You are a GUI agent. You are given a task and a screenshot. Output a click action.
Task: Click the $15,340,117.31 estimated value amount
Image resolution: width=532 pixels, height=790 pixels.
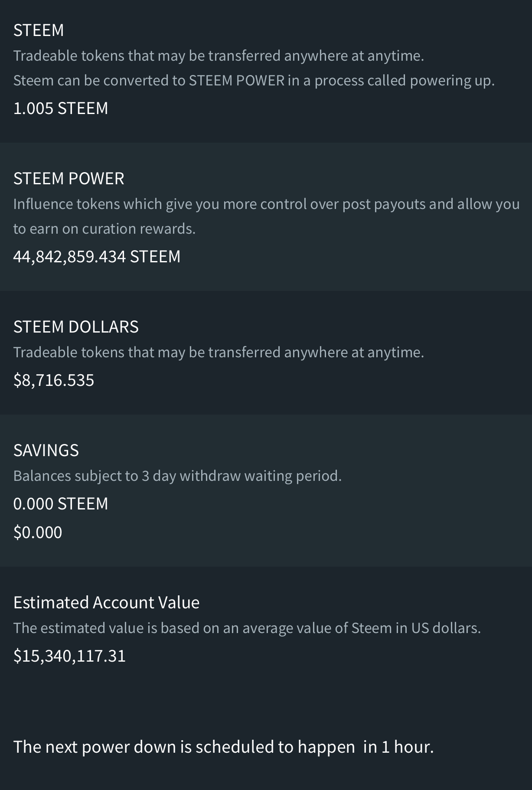coord(69,656)
